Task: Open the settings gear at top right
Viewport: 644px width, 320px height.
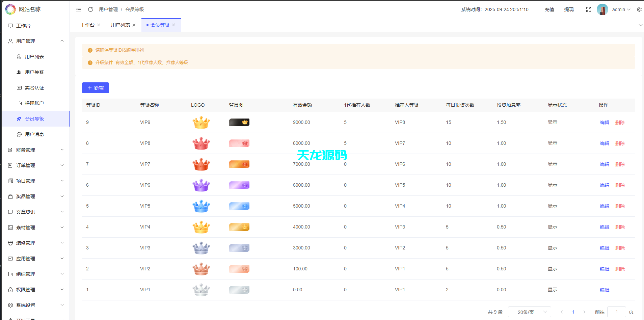Action: point(639,9)
